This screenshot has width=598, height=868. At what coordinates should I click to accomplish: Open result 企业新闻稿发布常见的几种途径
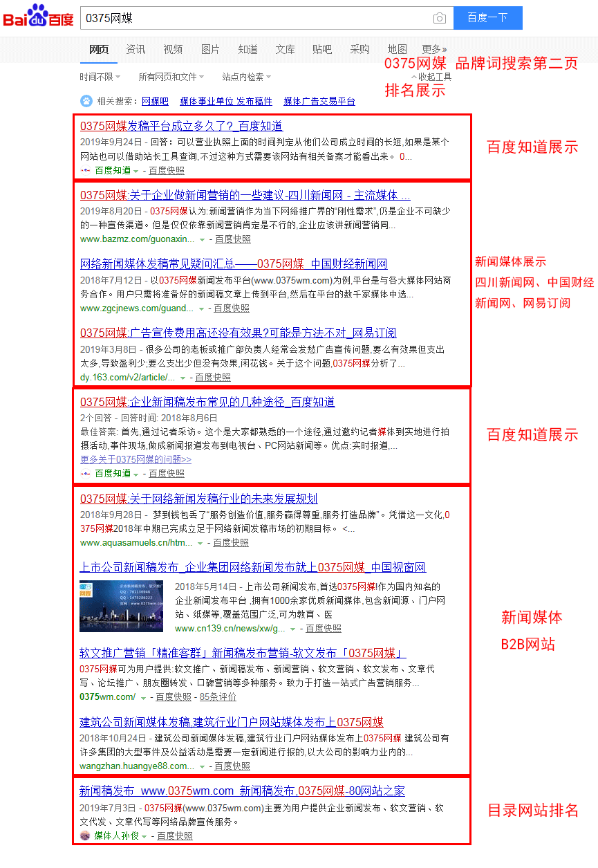pos(207,403)
